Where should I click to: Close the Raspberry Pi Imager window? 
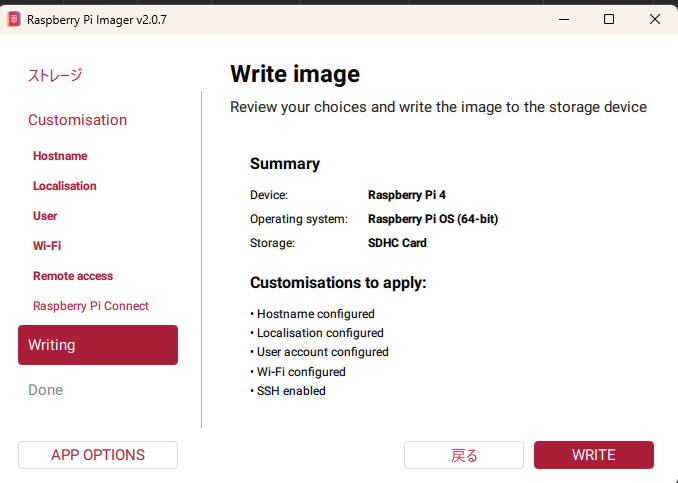pyautogui.click(x=655, y=19)
